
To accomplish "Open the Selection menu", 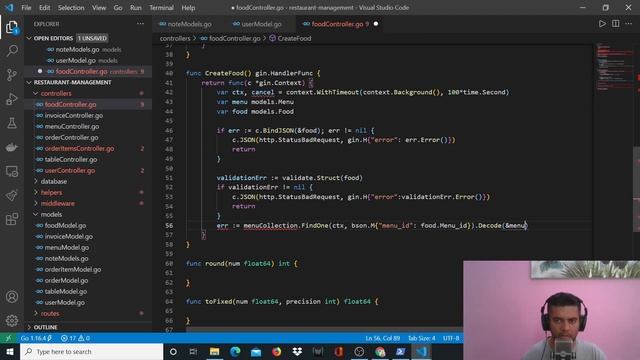I will (x=71, y=7).
